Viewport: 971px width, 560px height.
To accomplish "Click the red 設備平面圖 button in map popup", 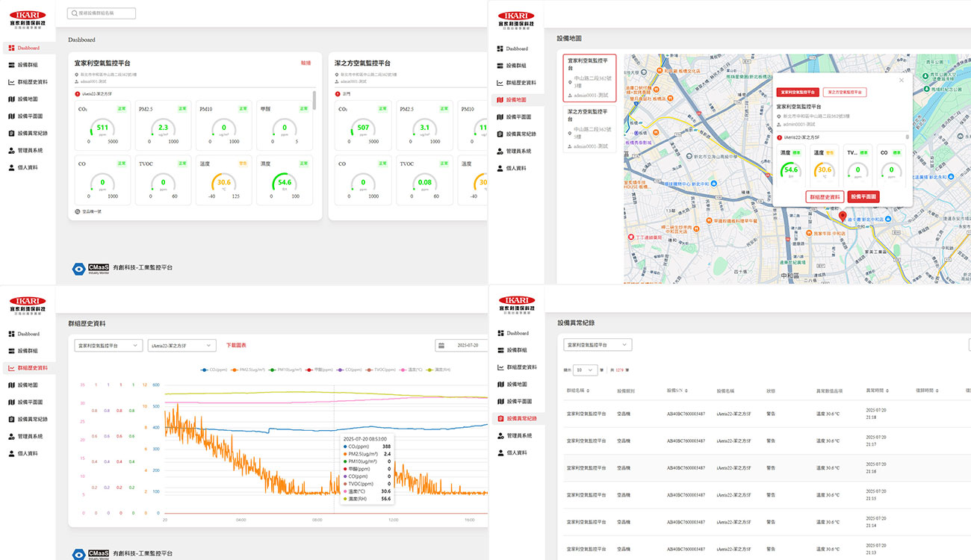I will pyautogui.click(x=863, y=196).
